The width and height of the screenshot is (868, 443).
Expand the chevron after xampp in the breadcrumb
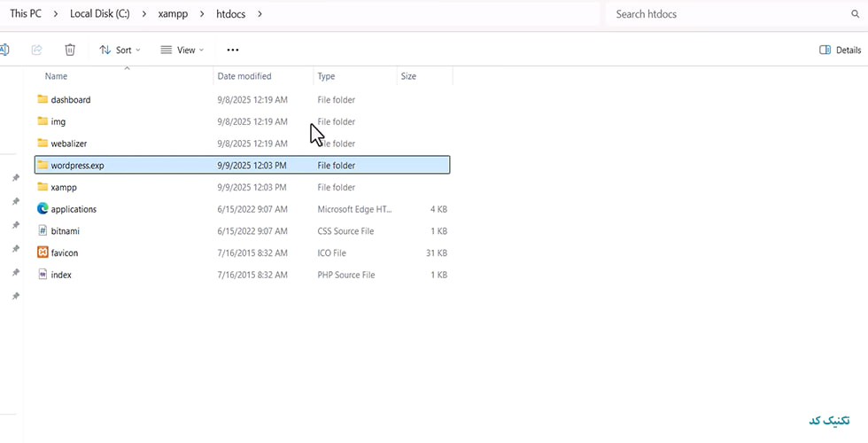click(x=202, y=14)
